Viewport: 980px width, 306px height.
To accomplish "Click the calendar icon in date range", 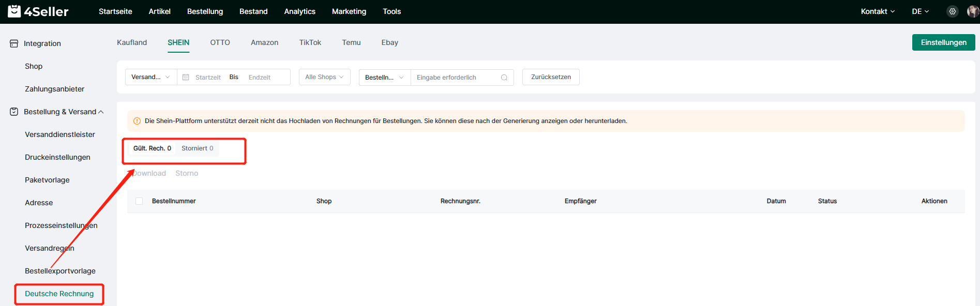I will tap(186, 78).
